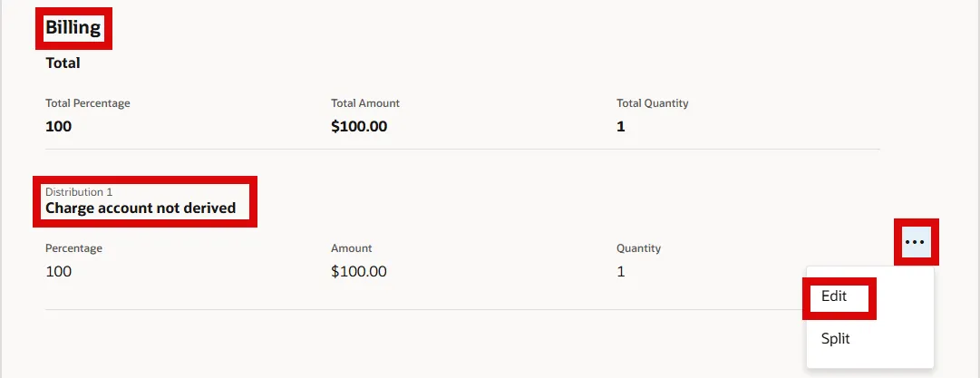Click the bold Total subheading
Viewport: 980px width, 378px height.
(63, 63)
